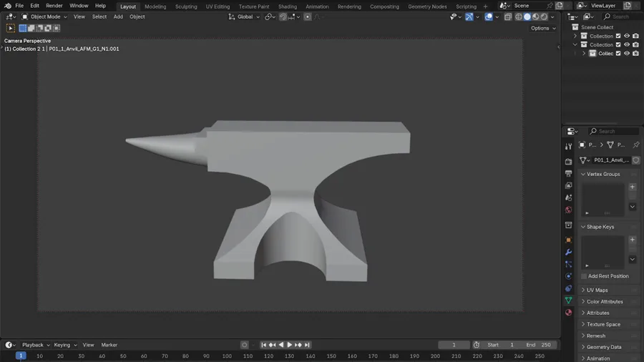
Task: Jump to the first frame
Action: pos(263,345)
